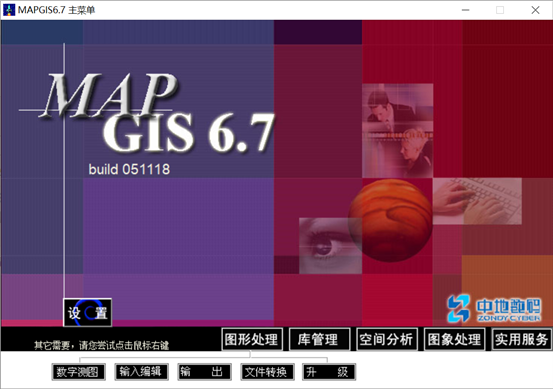Open the 输出 output module
Viewport: 553px width, 389px height.
pyautogui.click(x=204, y=372)
